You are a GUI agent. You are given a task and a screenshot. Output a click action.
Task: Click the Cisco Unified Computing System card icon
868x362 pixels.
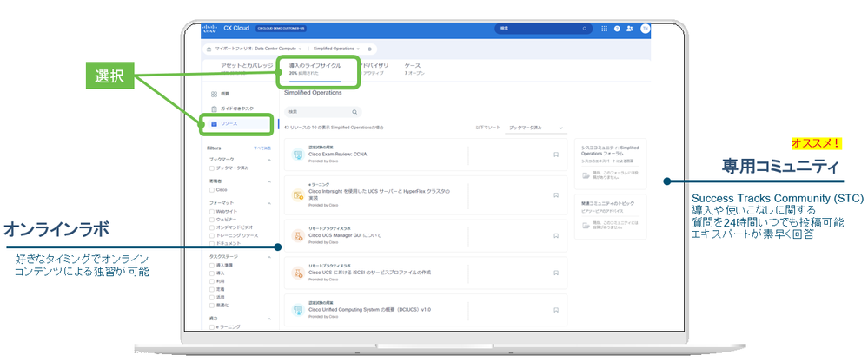(298, 310)
